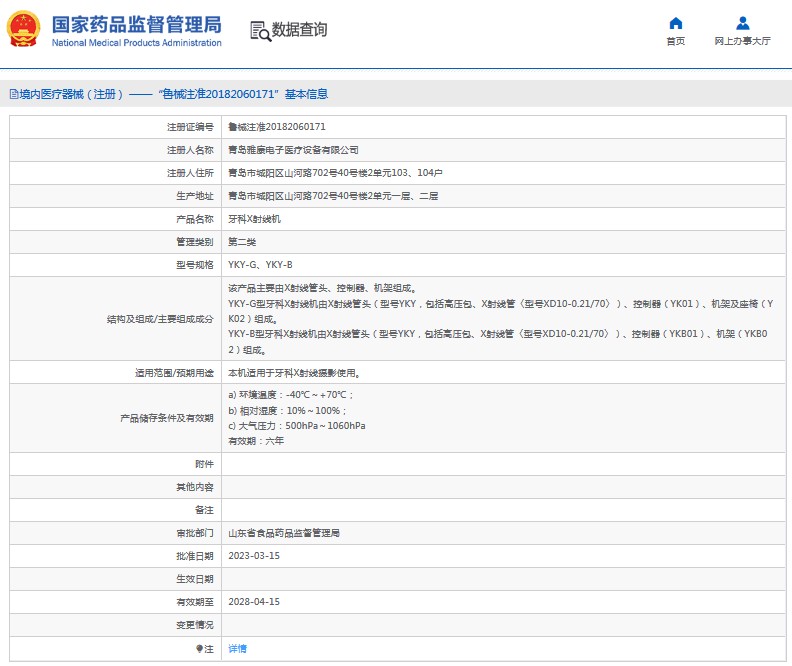This screenshot has height=666, width=792.
Task: Click the expiry date 2028-04-15
Action: tap(254, 602)
